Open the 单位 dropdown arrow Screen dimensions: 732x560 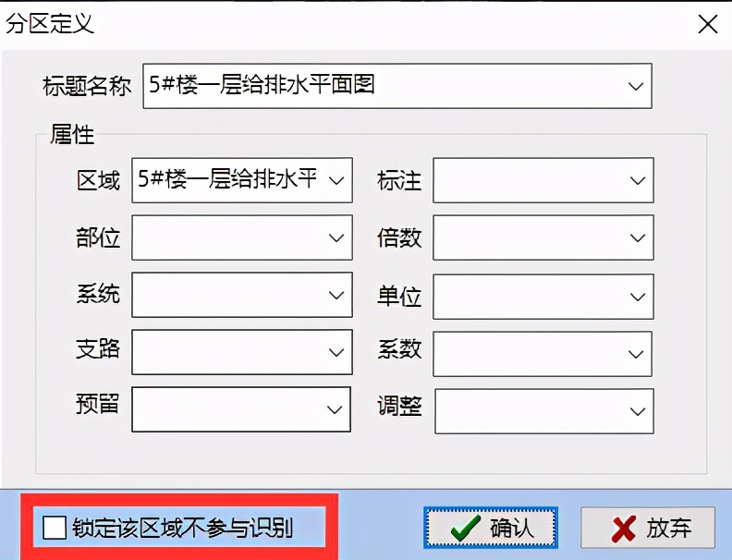(637, 297)
